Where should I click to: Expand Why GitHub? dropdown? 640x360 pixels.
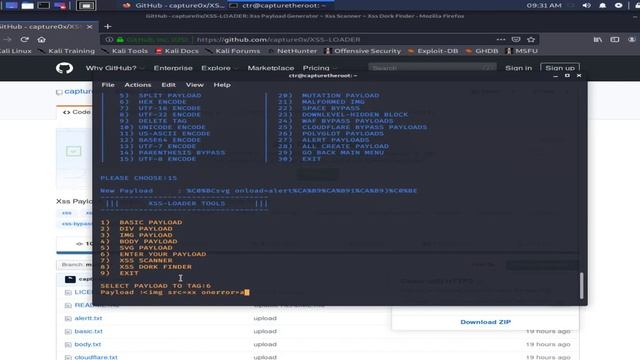click(x=115, y=68)
